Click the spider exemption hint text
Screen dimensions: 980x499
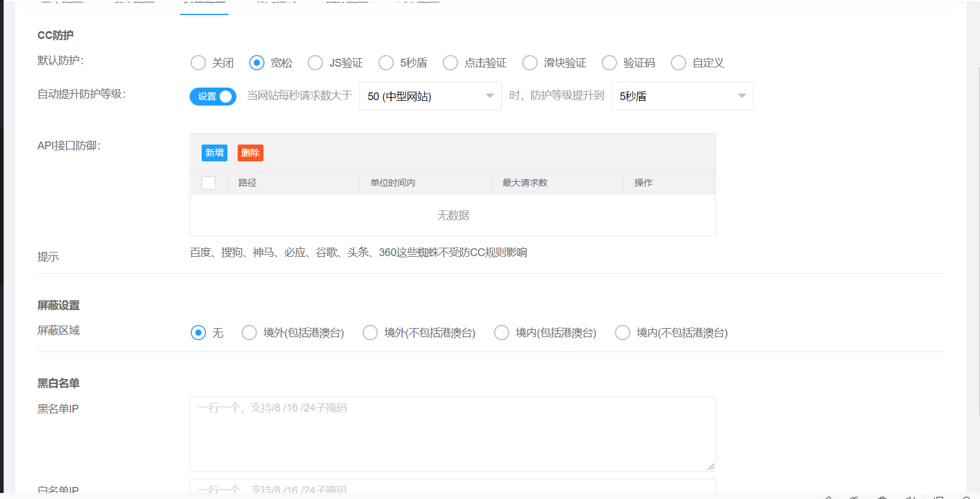[x=359, y=252]
